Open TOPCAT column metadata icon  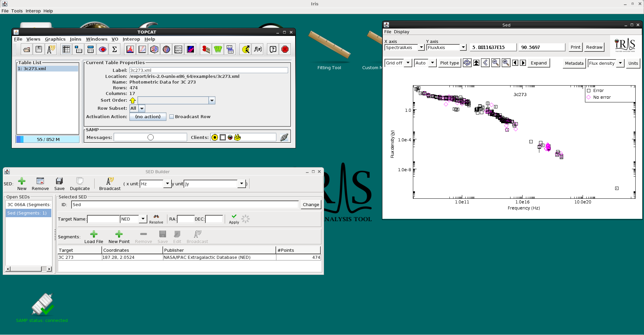coord(90,49)
